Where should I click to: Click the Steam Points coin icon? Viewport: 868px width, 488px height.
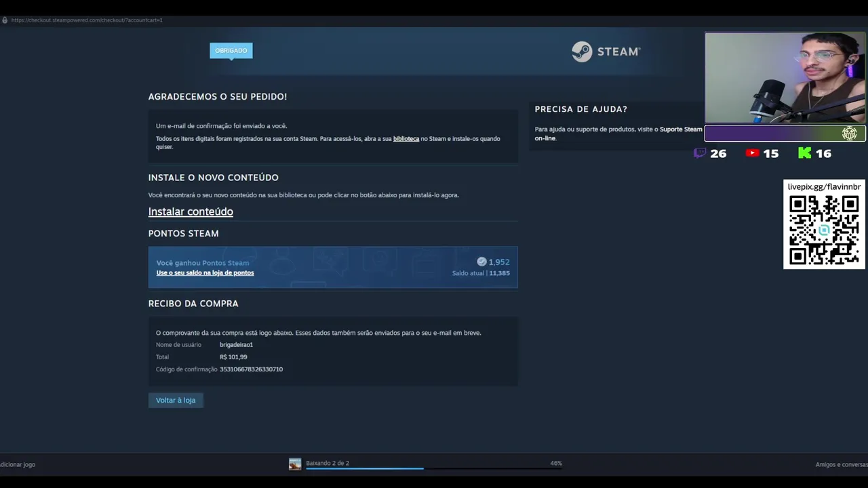pyautogui.click(x=481, y=262)
